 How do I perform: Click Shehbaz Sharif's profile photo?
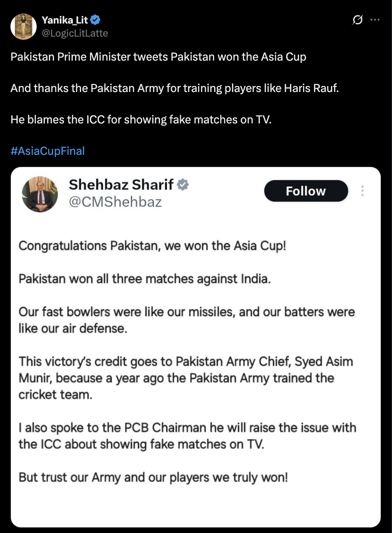point(40,194)
